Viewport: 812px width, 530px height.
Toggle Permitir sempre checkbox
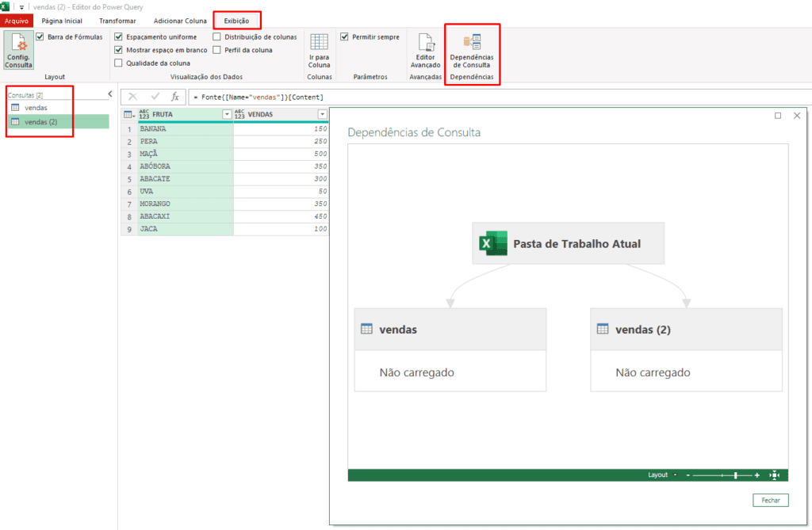coord(344,36)
